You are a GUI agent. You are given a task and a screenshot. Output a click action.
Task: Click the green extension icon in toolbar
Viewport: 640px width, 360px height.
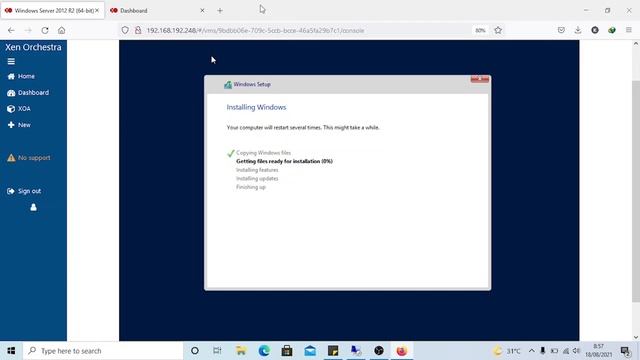[611, 30]
